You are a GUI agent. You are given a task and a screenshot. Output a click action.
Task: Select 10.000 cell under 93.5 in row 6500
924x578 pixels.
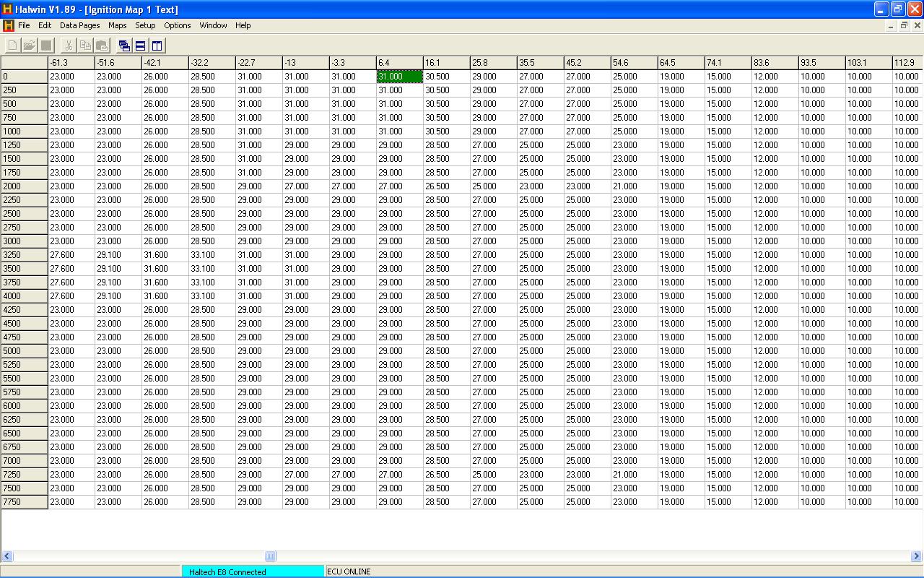(x=822, y=433)
